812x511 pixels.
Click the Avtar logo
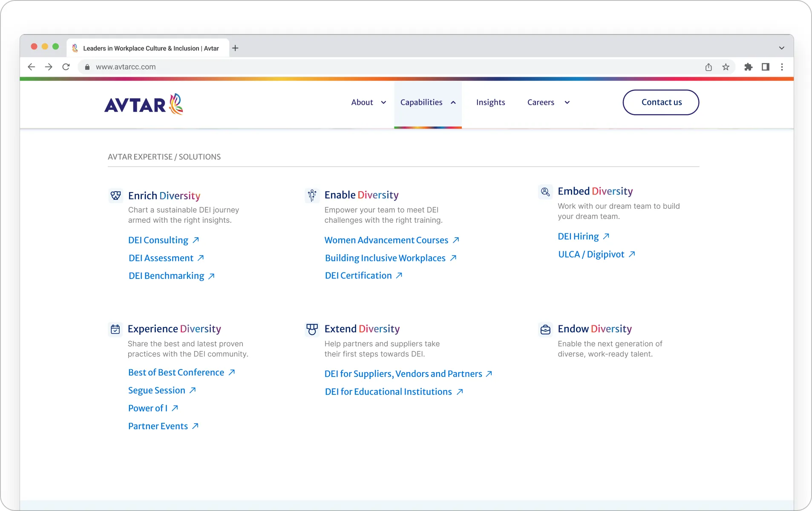pyautogui.click(x=144, y=104)
